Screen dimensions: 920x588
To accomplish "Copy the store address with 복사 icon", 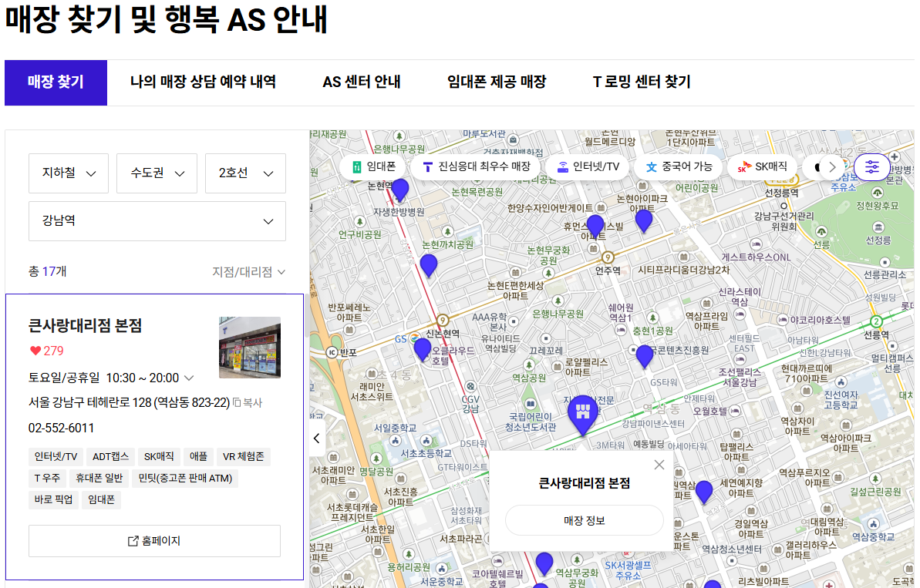I will (248, 403).
